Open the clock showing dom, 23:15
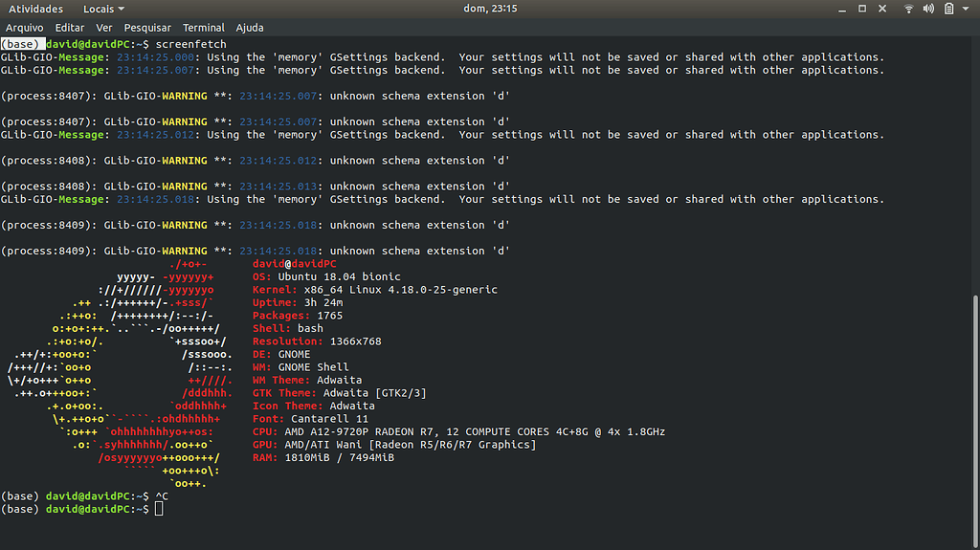The height and width of the screenshot is (550, 980). coord(490,9)
